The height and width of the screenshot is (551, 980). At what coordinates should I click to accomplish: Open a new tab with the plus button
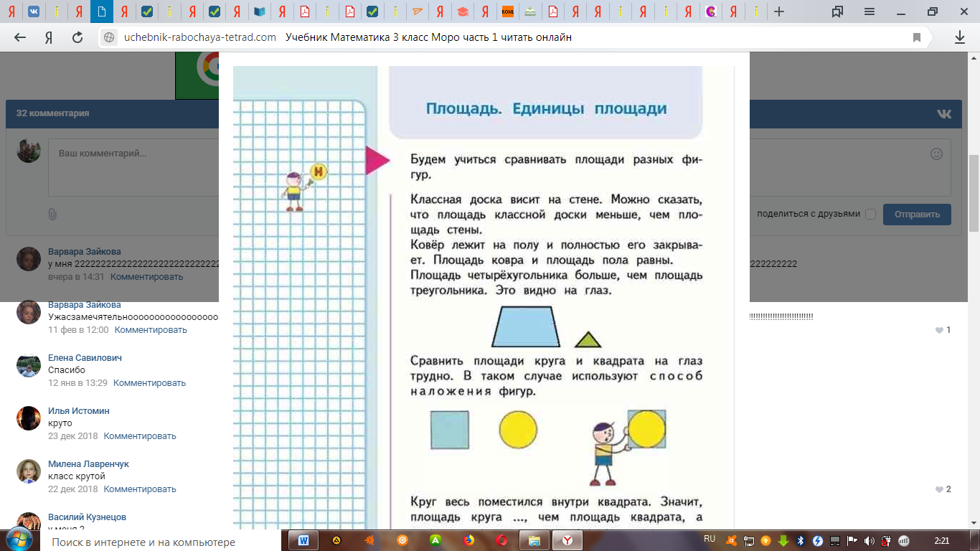click(779, 11)
